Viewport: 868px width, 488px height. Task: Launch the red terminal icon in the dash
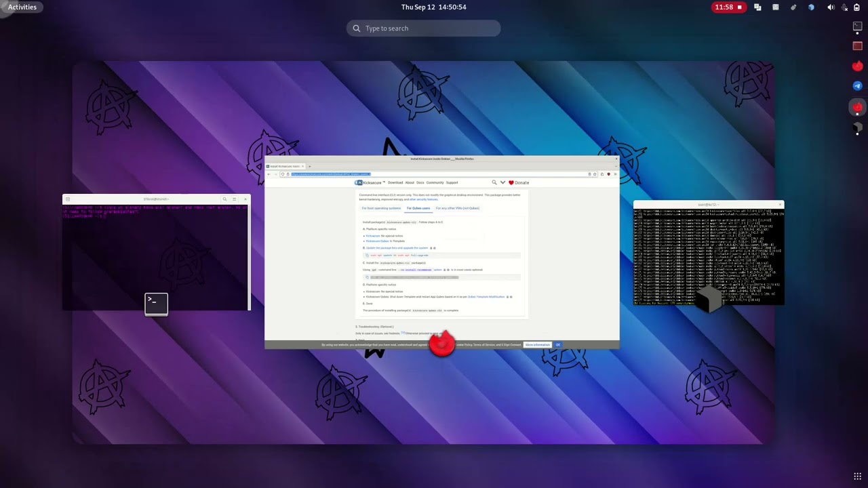pyautogui.click(x=857, y=46)
